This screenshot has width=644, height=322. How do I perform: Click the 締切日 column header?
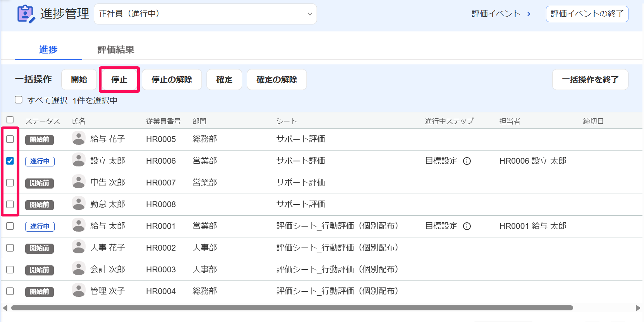(x=593, y=121)
